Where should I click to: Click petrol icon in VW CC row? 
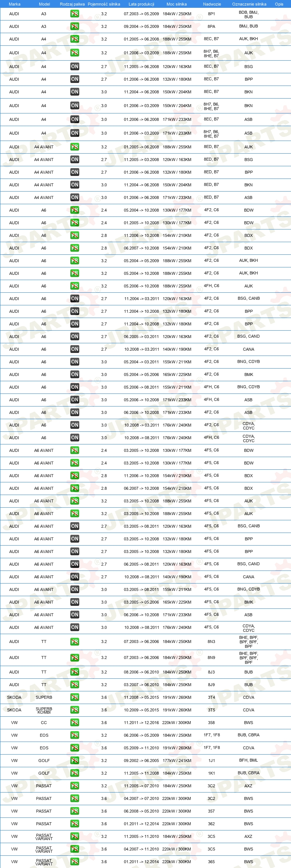click(74, 723)
